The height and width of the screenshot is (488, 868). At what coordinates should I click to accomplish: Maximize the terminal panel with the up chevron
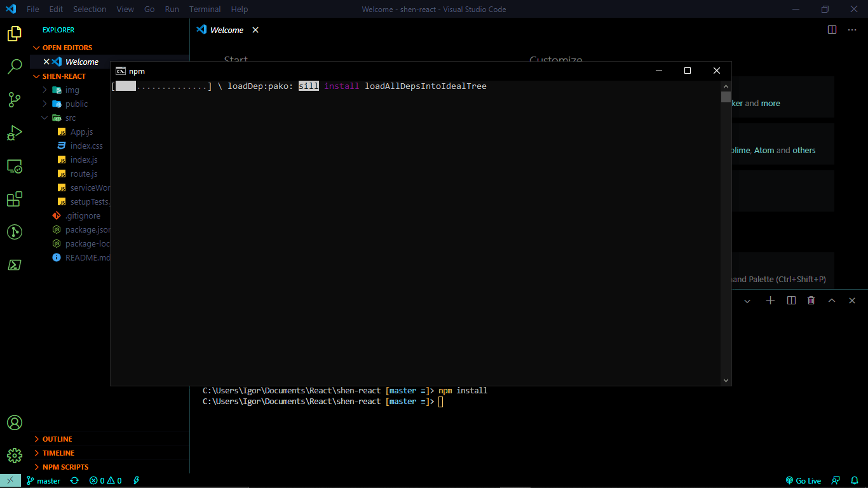832,301
